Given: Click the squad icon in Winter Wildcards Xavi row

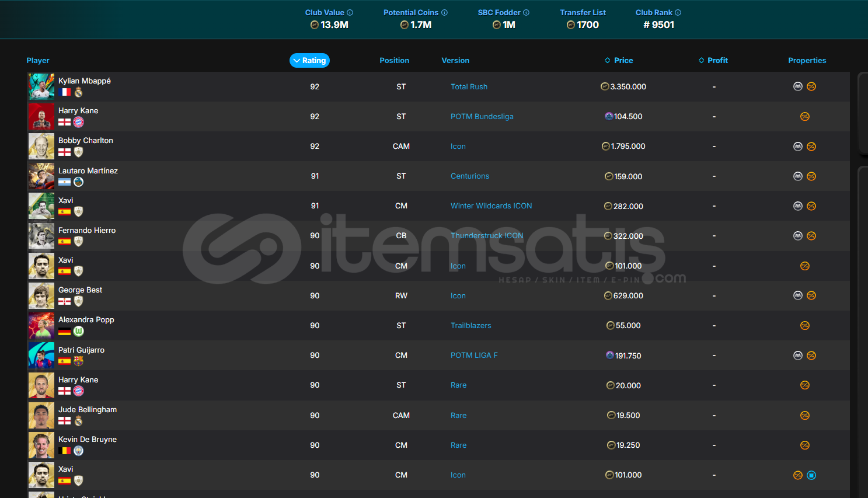Looking at the screenshot, I should (x=798, y=206).
